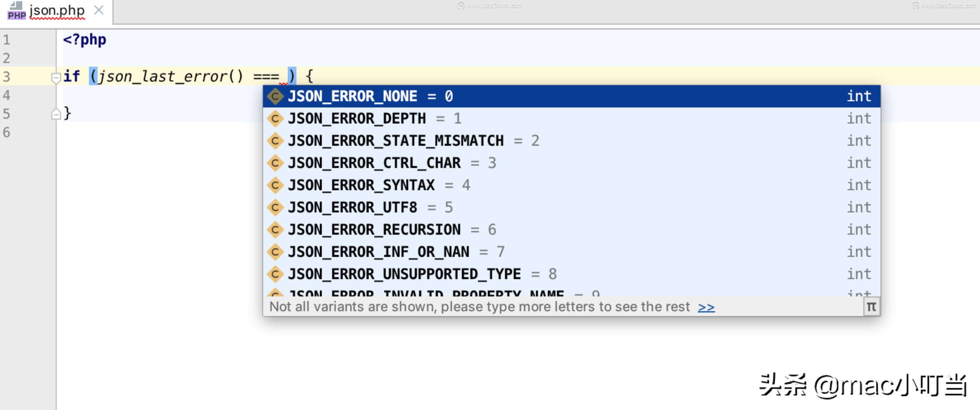Click the constant icon beside JSON_ERROR_RECURSION
Screen dimensions: 980x410
pos(275,229)
